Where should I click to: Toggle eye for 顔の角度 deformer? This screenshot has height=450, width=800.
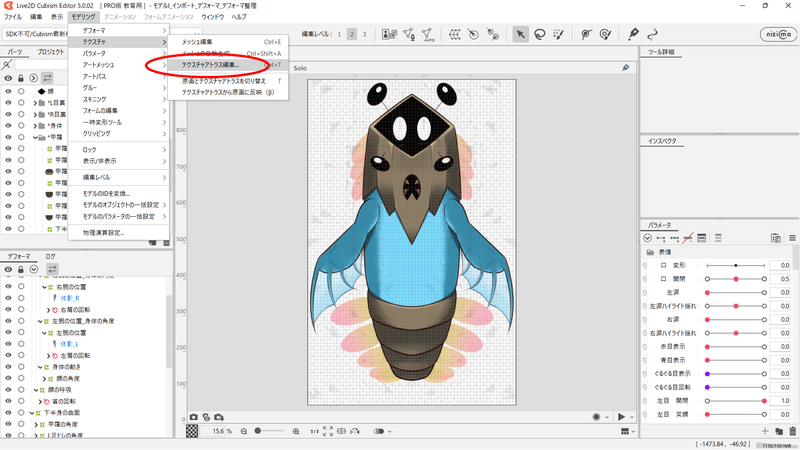[8, 378]
